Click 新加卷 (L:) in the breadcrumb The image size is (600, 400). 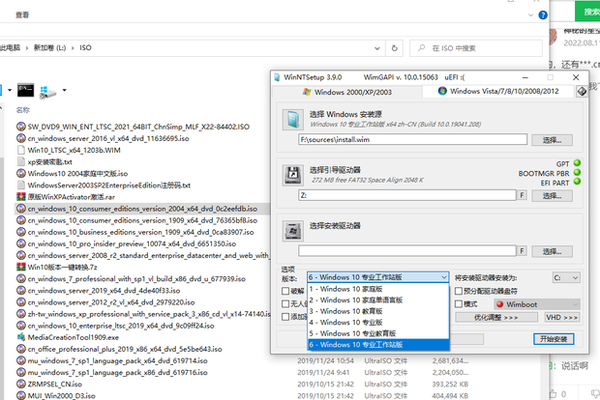click(x=50, y=48)
